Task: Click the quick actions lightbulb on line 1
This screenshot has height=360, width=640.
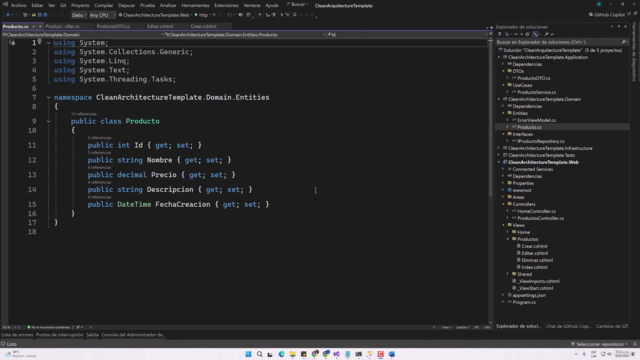Action: (40, 41)
